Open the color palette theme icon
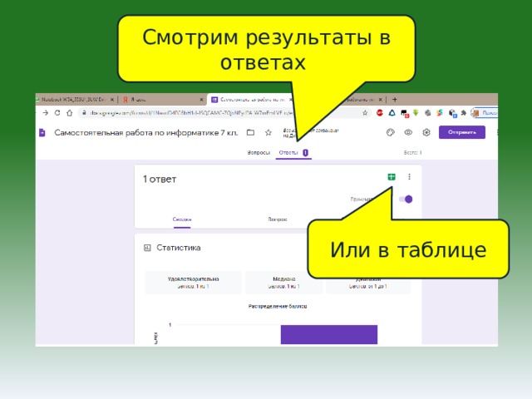The height and width of the screenshot is (399, 532). tap(391, 133)
